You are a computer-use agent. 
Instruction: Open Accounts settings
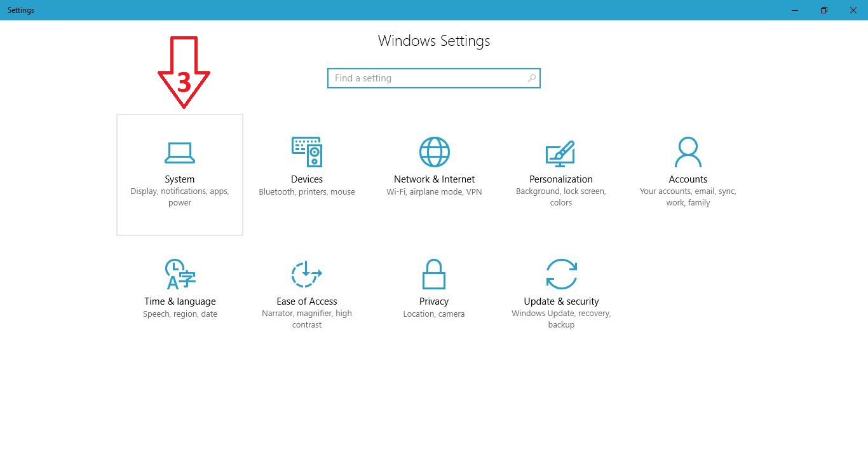pyautogui.click(x=688, y=165)
